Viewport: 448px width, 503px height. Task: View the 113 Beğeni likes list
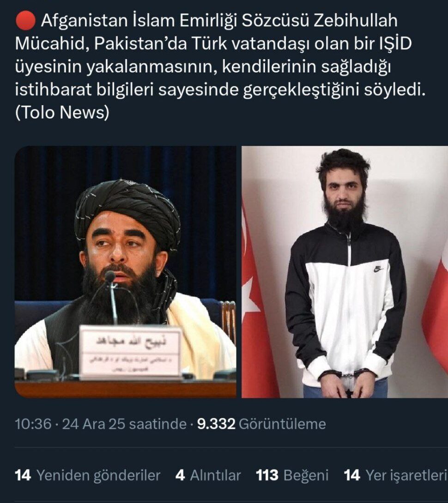pyautogui.click(x=292, y=475)
